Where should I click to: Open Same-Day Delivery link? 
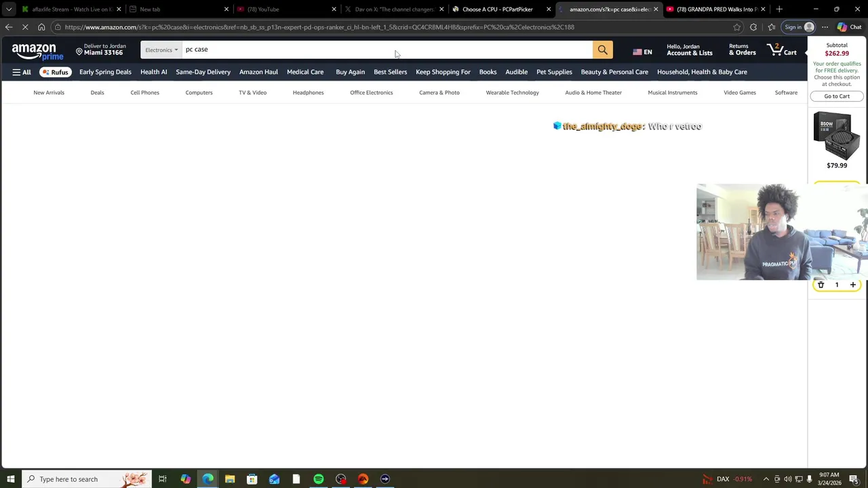203,72
